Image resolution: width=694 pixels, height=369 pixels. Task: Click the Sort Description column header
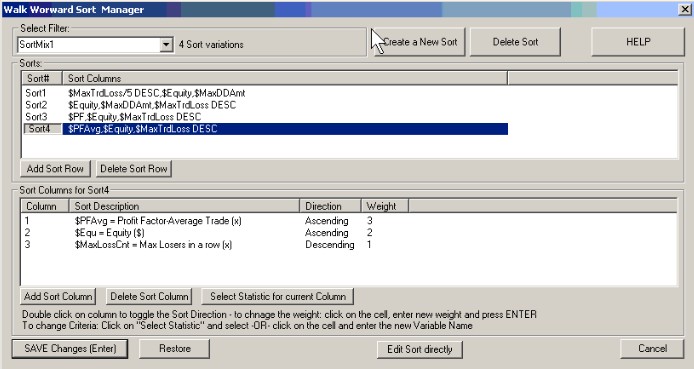[184, 206]
